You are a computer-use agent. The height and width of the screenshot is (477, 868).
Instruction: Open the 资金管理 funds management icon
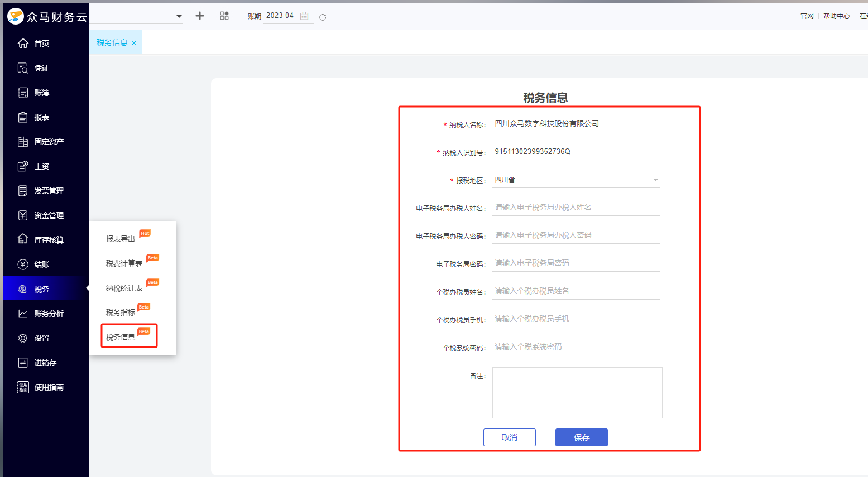pos(23,215)
